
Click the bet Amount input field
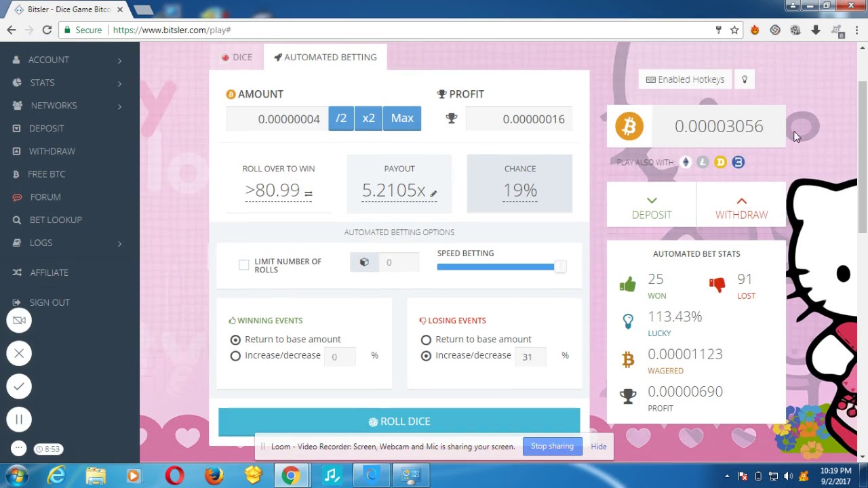pos(277,119)
